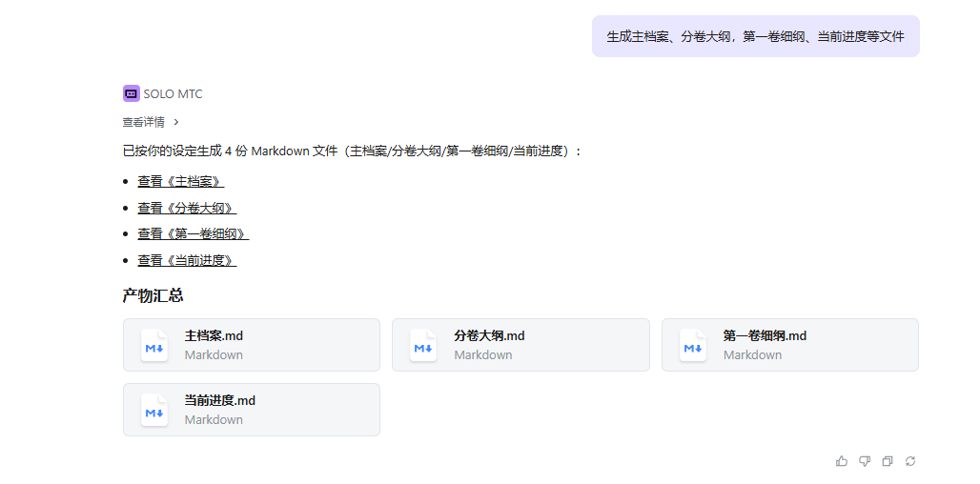This screenshot has height=484, width=980.
Task: Click the 第一卷细纲.md Markdown file icon
Action: coord(693,345)
